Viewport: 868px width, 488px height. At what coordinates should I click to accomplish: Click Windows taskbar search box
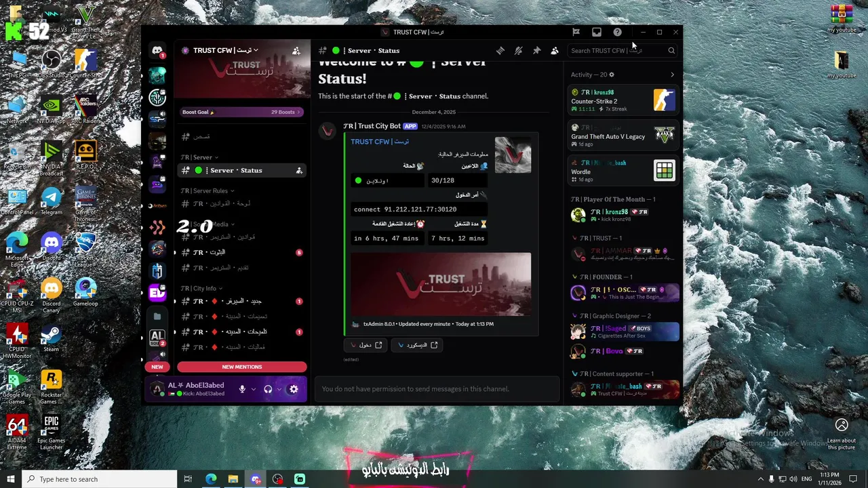[x=100, y=479]
